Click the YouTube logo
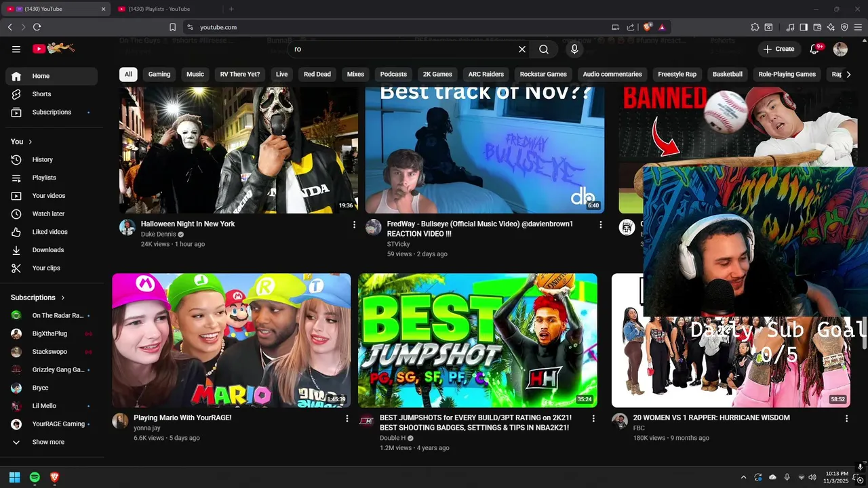 click(54, 48)
